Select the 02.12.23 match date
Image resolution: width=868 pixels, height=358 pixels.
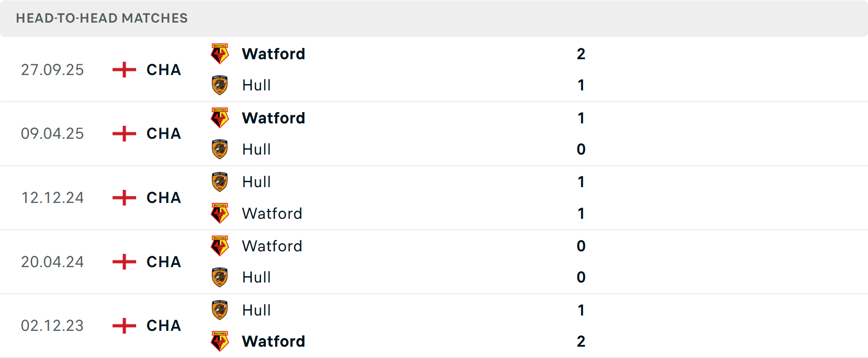click(x=52, y=325)
